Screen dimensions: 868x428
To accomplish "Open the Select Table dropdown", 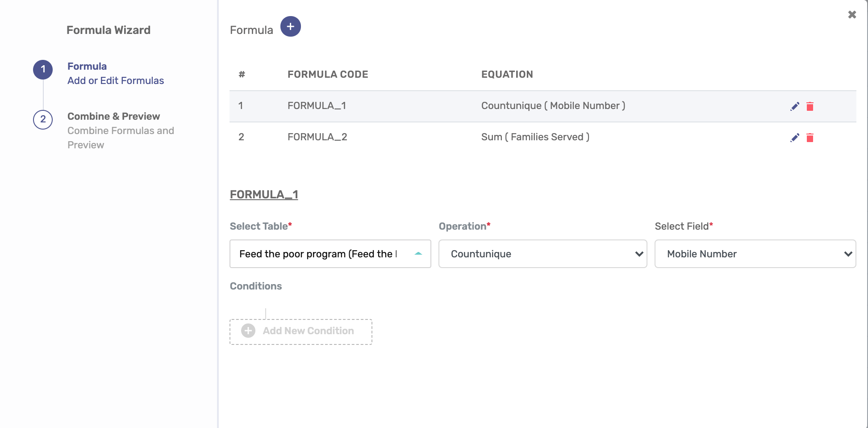I will point(330,254).
